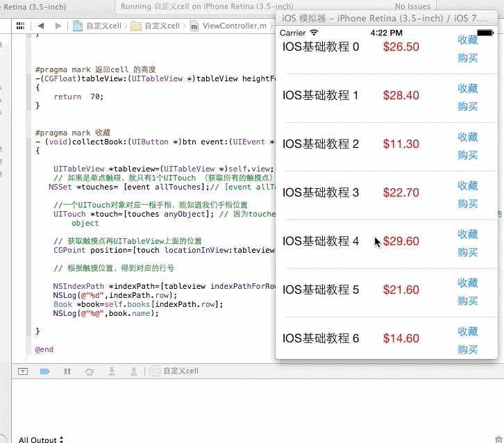Open ViewController.m in jump bar
504x443 pixels.
tap(228, 26)
